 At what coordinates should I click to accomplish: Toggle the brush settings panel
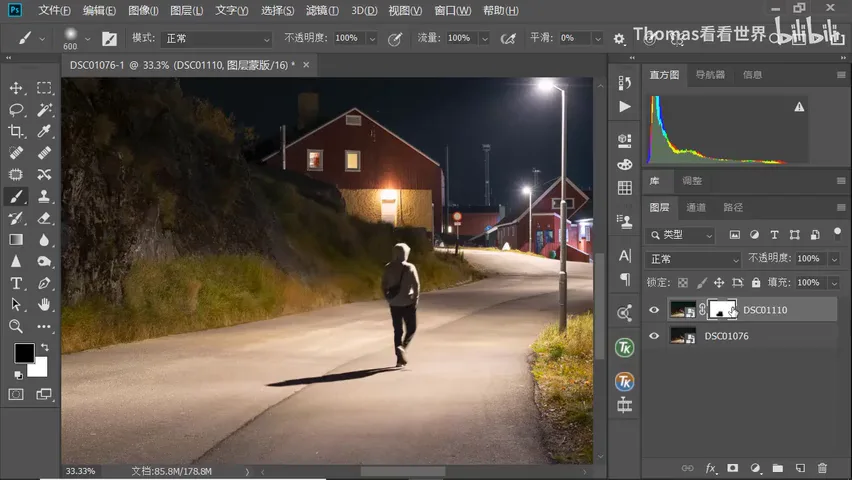click(109, 39)
